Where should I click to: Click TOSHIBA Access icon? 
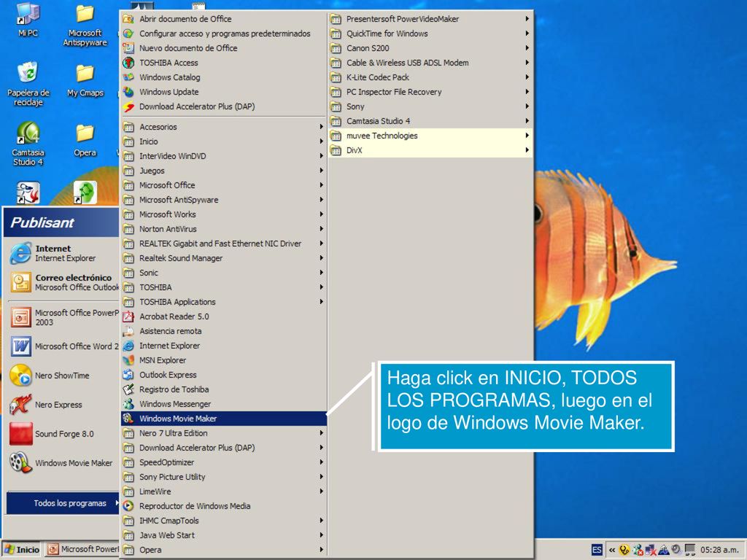(x=128, y=63)
